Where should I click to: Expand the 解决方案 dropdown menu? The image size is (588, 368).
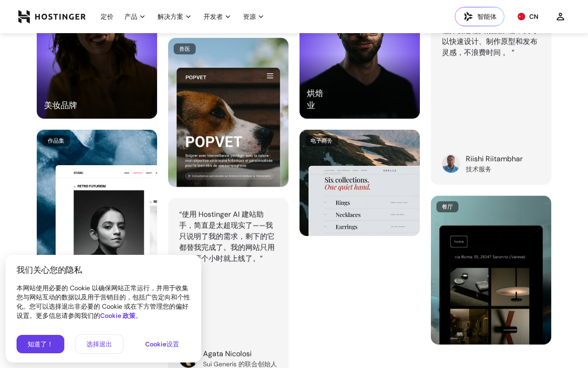click(x=174, y=17)
